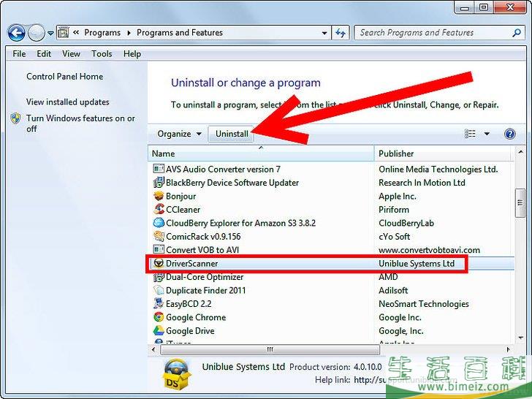Select the CCleaner entry
This screenshot has width=532, height=399.
(331, 209)
